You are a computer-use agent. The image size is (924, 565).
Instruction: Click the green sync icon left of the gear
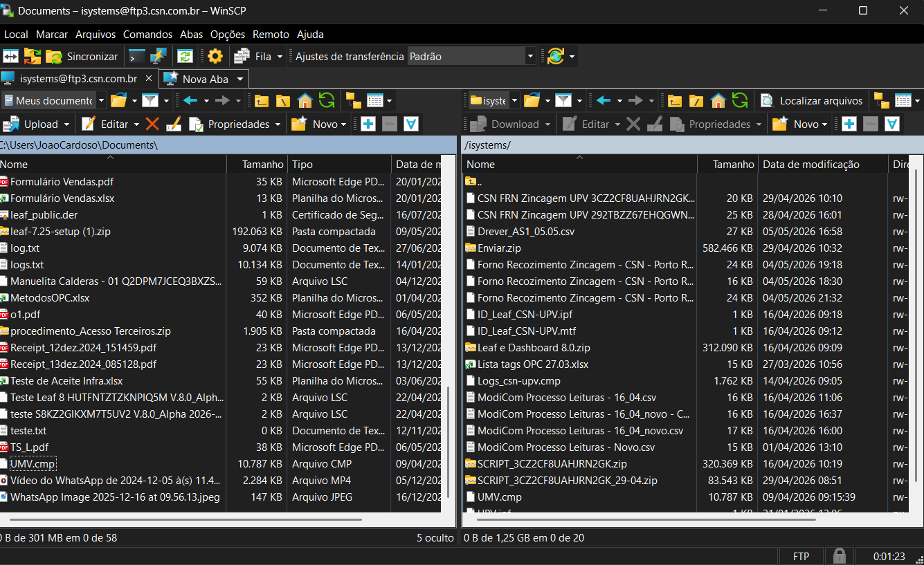(185, 56)
